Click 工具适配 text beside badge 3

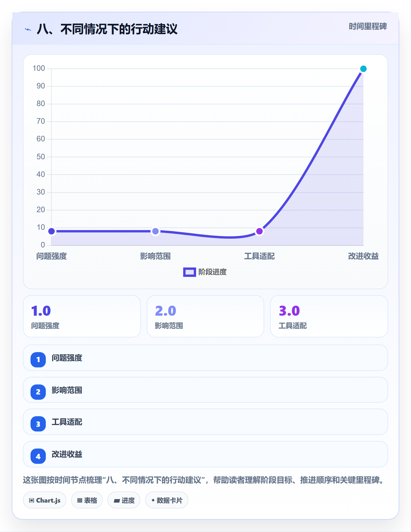point(67,422)
